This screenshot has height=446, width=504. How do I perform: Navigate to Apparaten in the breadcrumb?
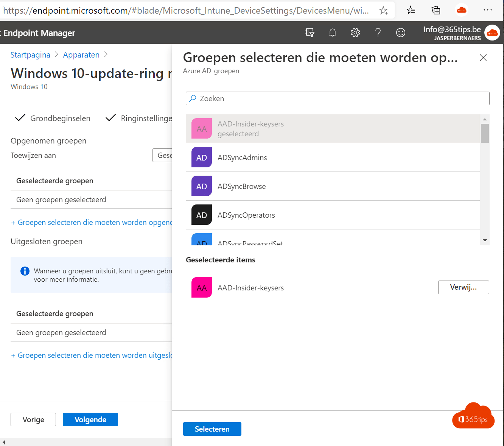tap(81, 55)
